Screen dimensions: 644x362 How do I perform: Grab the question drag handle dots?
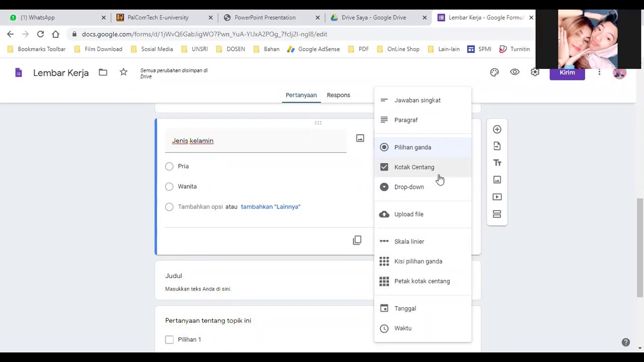318,123
